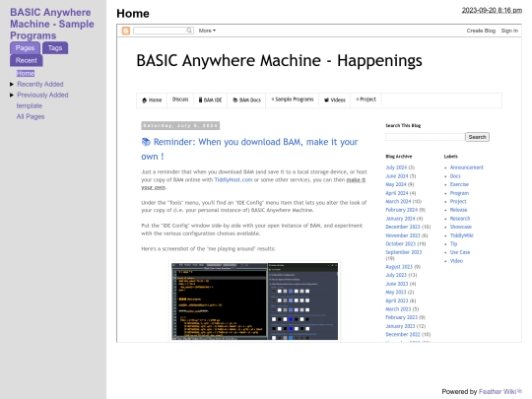
Task: Select the Home page in sidebar
Action: click(26, 73)
